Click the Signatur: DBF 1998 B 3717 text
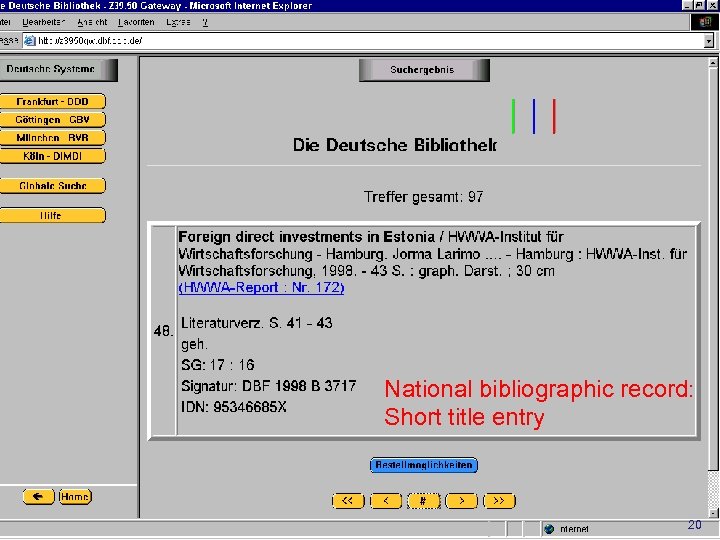Viewport: 720px width, 540px height. 269,386
